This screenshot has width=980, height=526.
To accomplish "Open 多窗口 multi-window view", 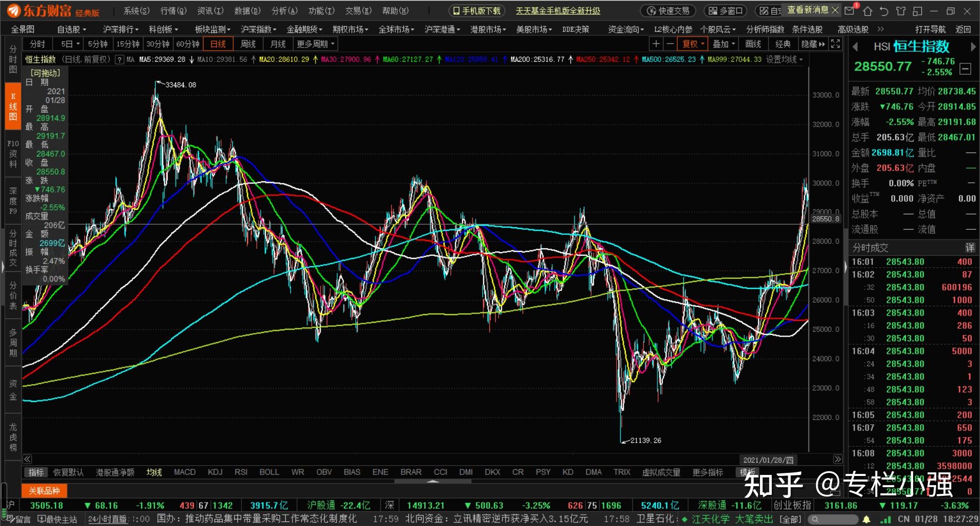I will point(725,11).
